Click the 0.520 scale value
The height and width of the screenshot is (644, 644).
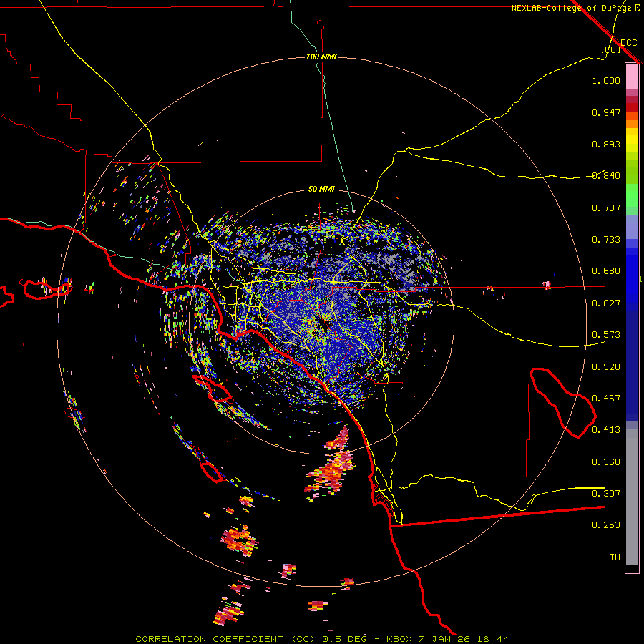click(606, 367)
